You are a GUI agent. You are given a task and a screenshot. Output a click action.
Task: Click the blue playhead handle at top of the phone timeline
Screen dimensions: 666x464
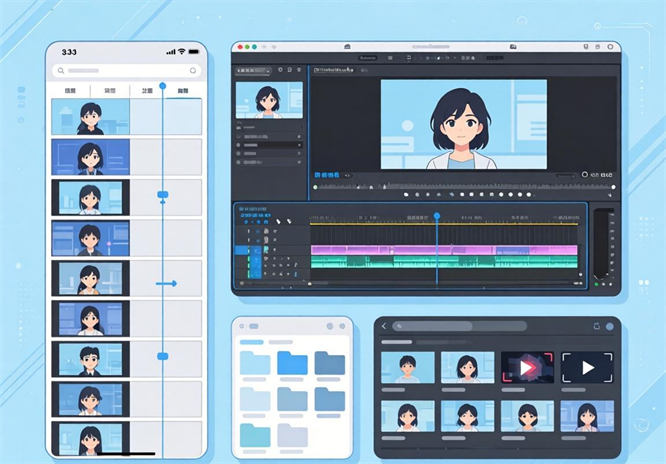[x=162, y=86]
